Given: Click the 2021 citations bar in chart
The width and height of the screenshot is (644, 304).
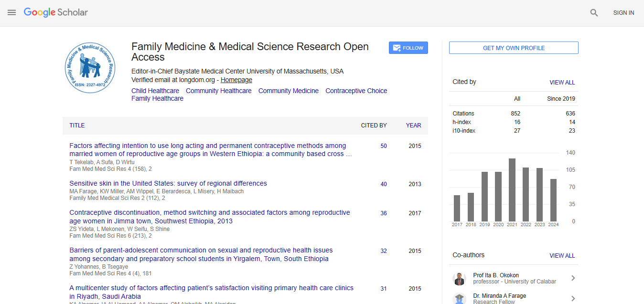Looking at the screenshot, I should point(512,189).
